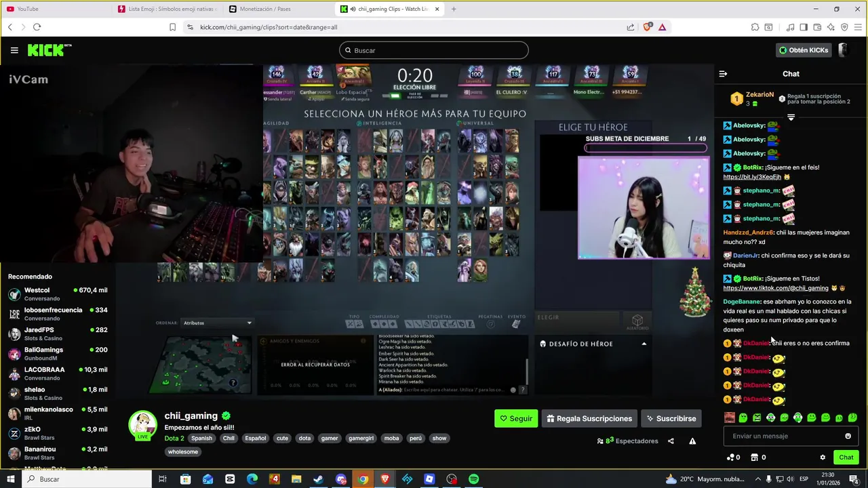Send message with the green Chat button
The image size is (868, 488).
point(846,457)
